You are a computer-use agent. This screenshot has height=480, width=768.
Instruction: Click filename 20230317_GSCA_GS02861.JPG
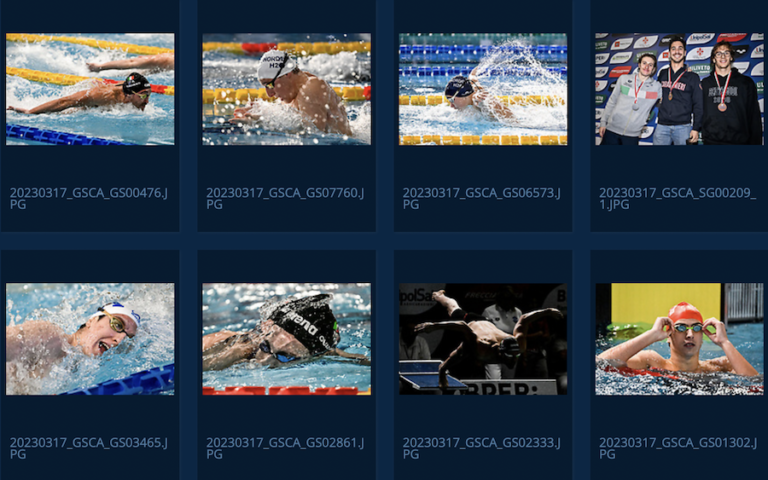(x=285, y=448)
